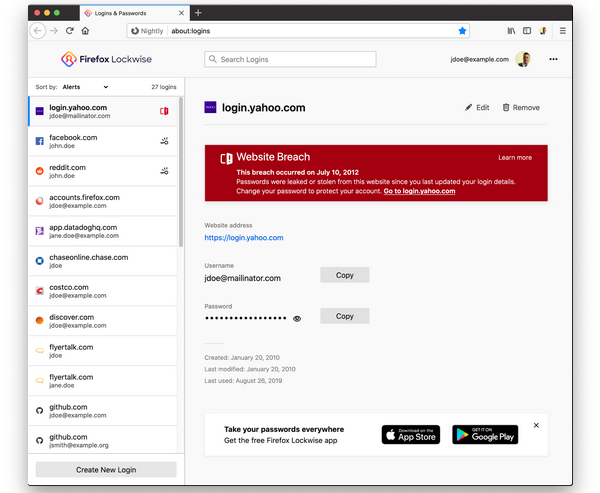Click the Remove button with trash icon
The height and width of the screenshot is (493, 600).
(521, 108)
